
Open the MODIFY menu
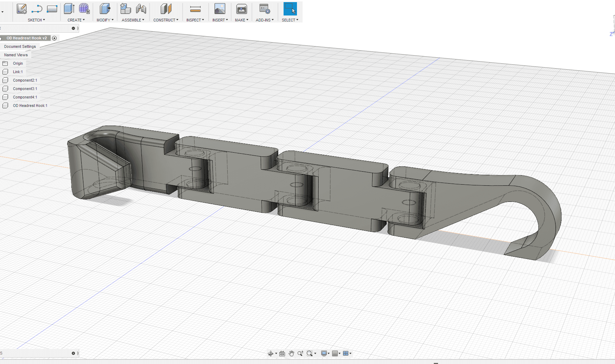105,20
